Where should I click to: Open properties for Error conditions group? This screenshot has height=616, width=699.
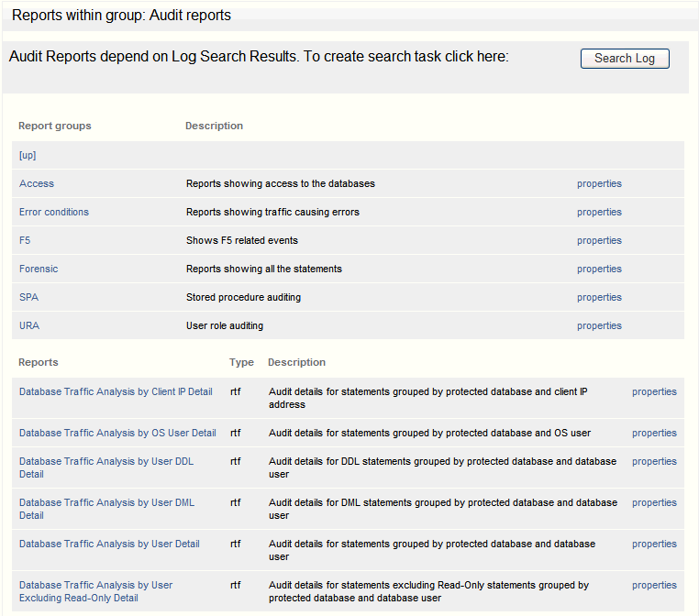click(x=599, y=212)
